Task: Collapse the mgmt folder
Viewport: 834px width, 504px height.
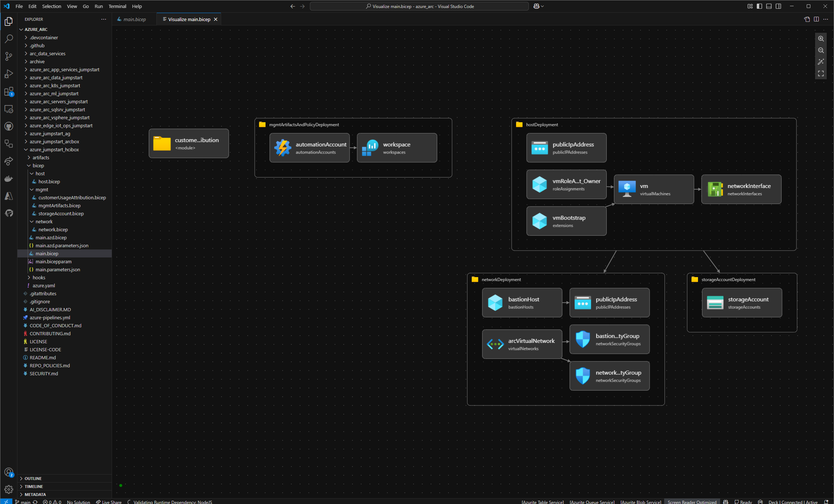Action: (x=42, y=189)
